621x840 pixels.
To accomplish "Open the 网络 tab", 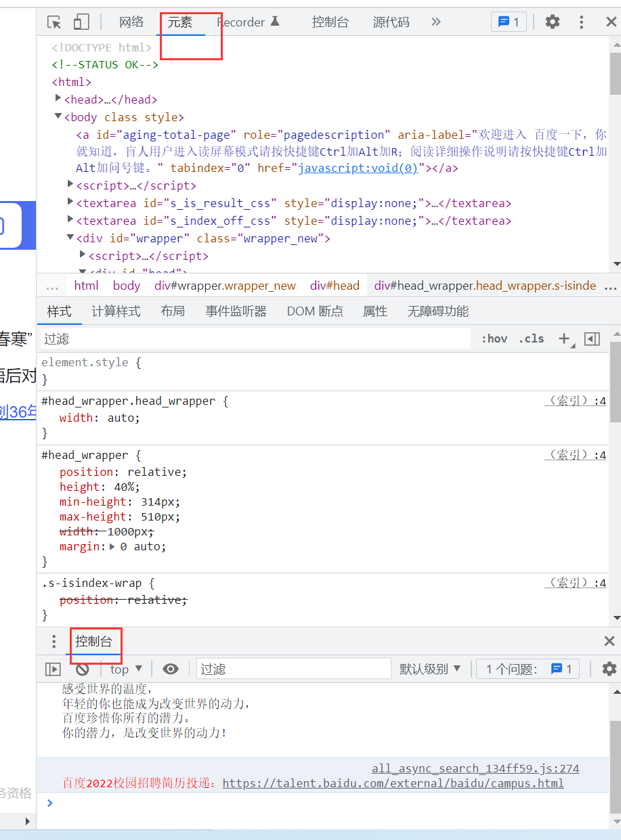I will tap(131, 22).
